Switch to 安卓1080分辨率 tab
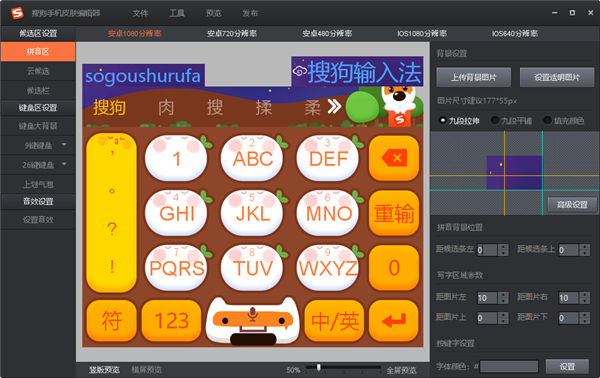 pyautogui.click(x=135, y=34)
